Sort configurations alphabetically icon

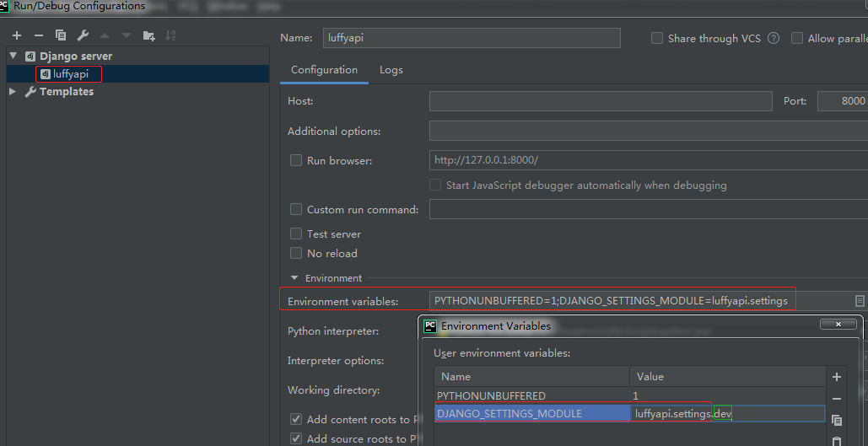[x=170, y=35]
